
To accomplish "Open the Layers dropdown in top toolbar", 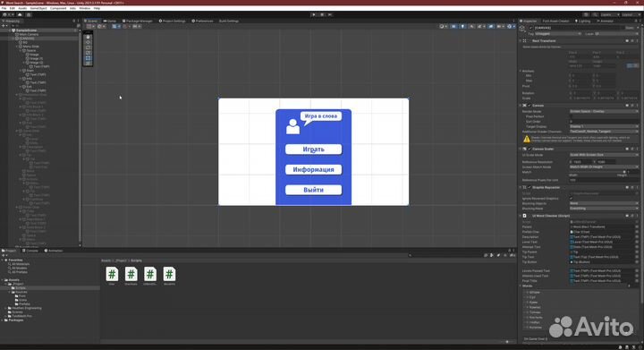I will click(x=609, y=15).
